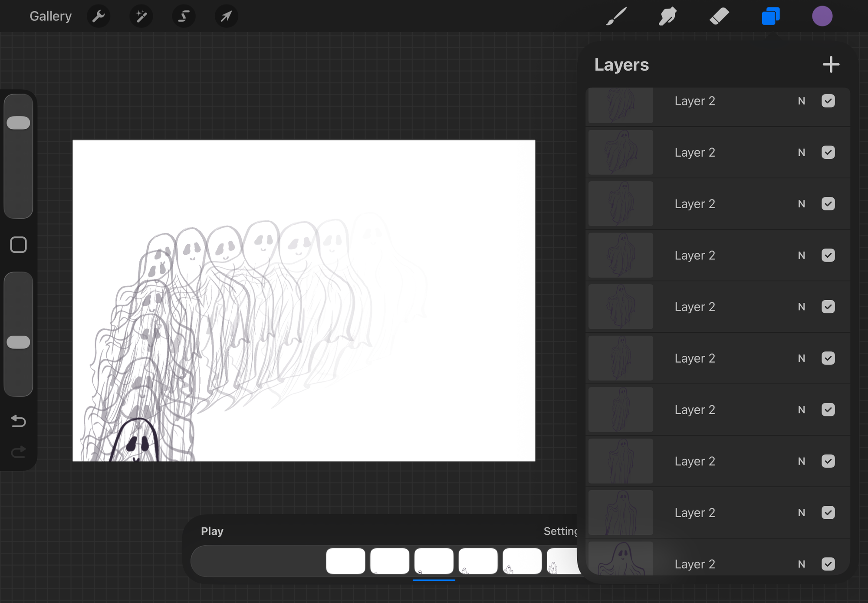868x603 pixels.
Task: Close the Layers panel via blue icon
Action: [x=770, y=16]
